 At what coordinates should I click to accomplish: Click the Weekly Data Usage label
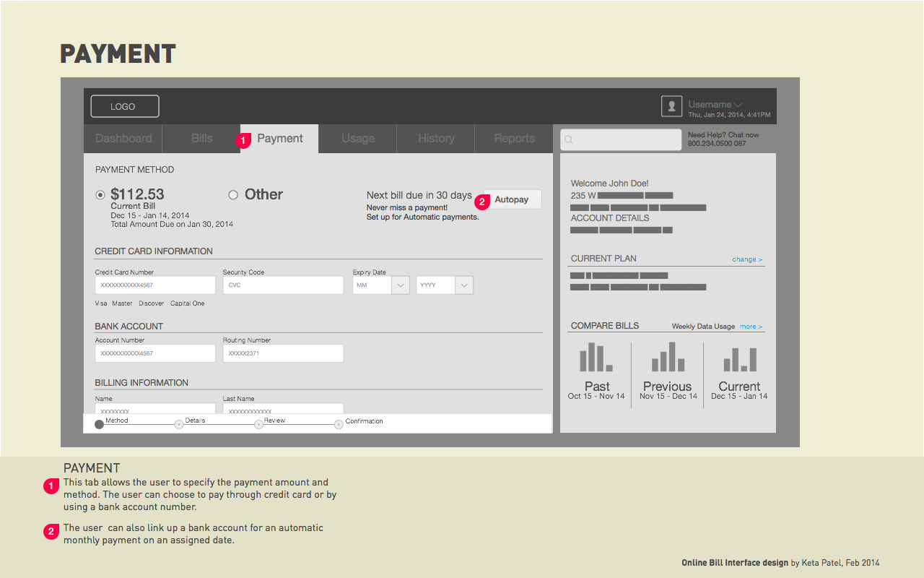703,327
